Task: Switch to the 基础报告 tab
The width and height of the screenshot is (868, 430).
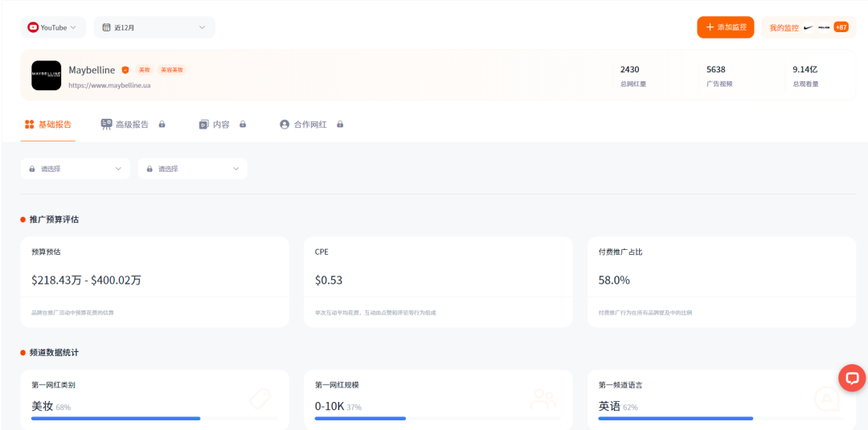Action: point(48,125)
